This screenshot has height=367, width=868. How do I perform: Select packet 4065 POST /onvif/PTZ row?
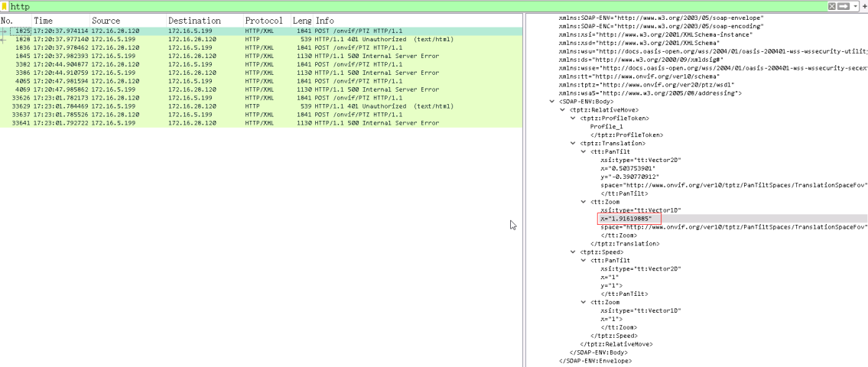coord(229,81)
